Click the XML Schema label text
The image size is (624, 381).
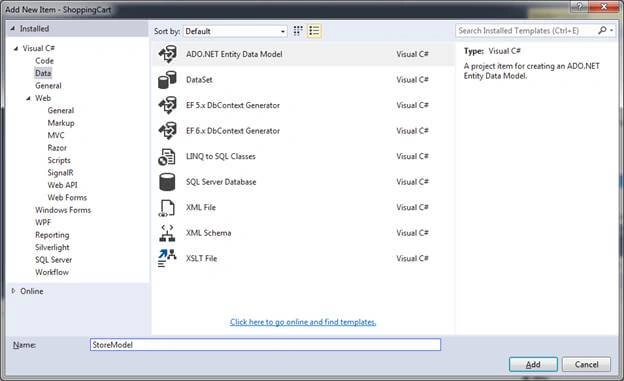(208, 233)
